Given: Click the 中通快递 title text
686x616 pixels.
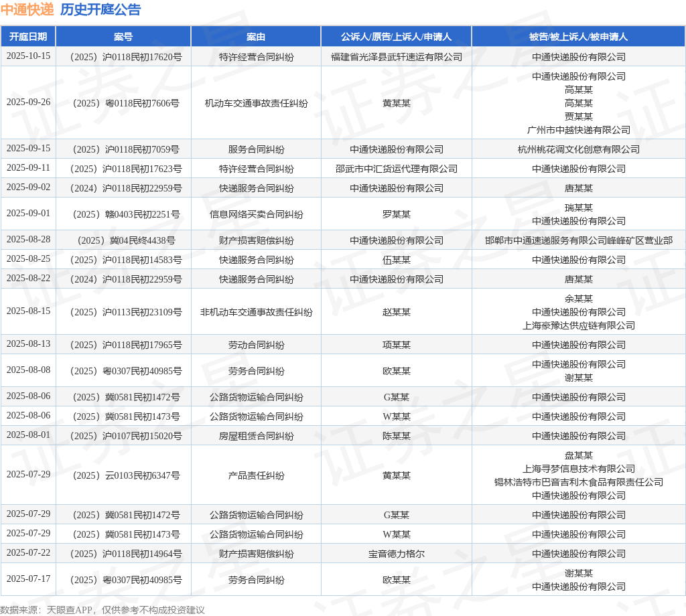Looking at the screenshot, I should pyautogui.click(x=27, y=9).
